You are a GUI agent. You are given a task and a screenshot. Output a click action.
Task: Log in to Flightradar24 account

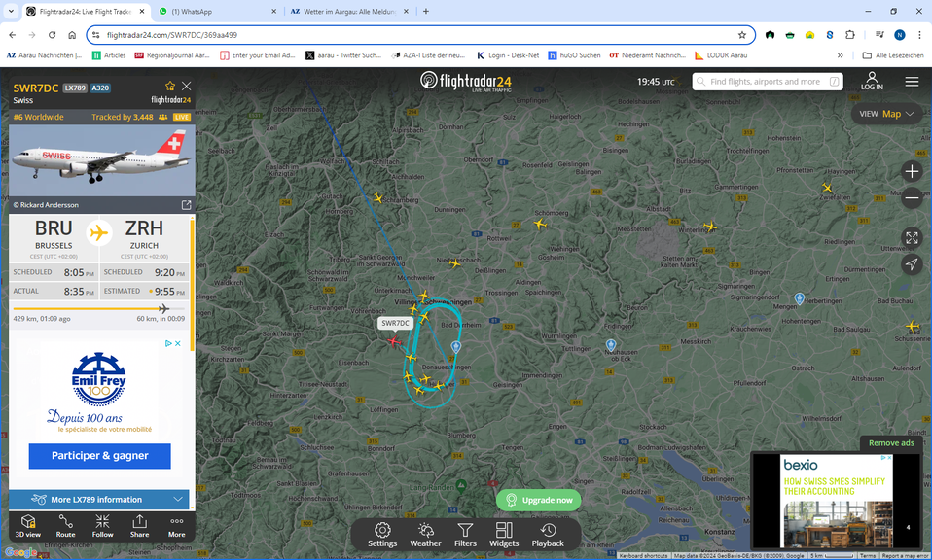click(872, 82)
